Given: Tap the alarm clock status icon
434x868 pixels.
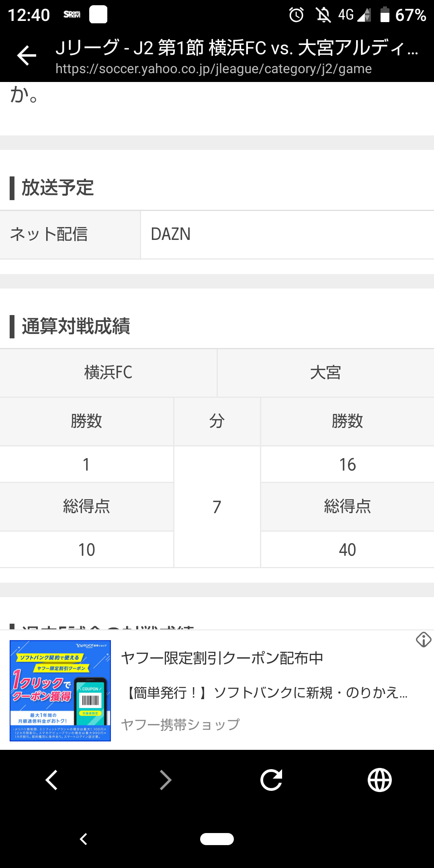Looking at the screenshot, I should [297, 15].
